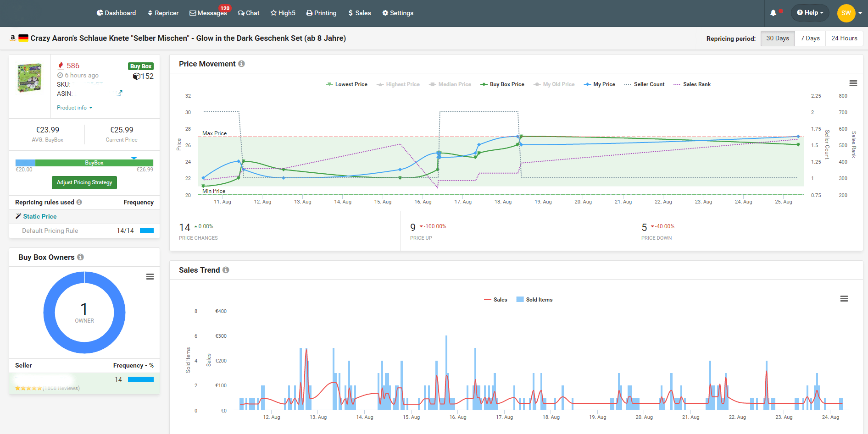Screen dimensions: 868x434
Task: Click the Repricing rules used info icon
Action: [79, 202]
